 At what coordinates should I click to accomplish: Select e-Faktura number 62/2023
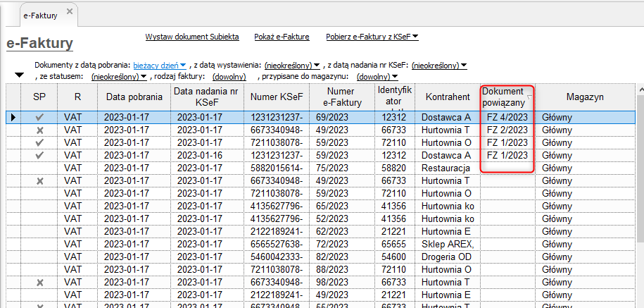343,232
